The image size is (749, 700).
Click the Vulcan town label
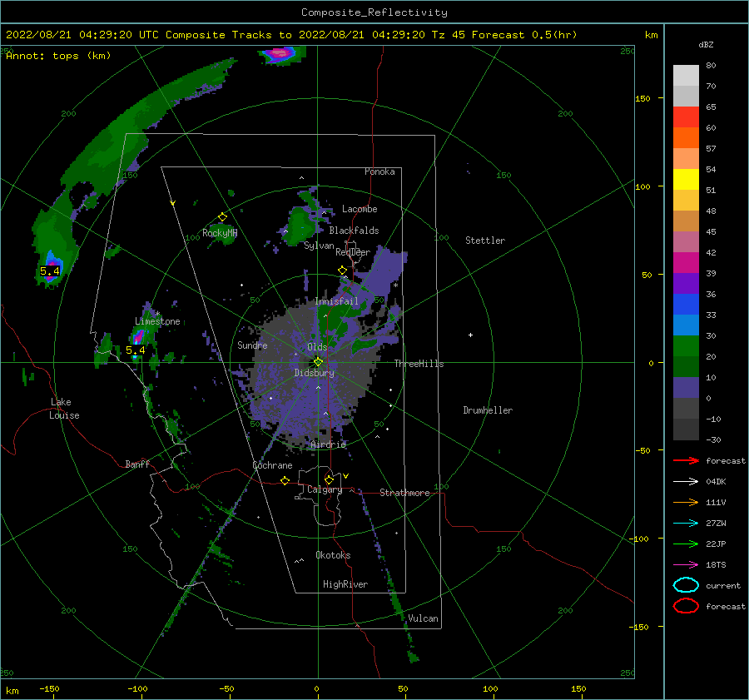point(423,618)
